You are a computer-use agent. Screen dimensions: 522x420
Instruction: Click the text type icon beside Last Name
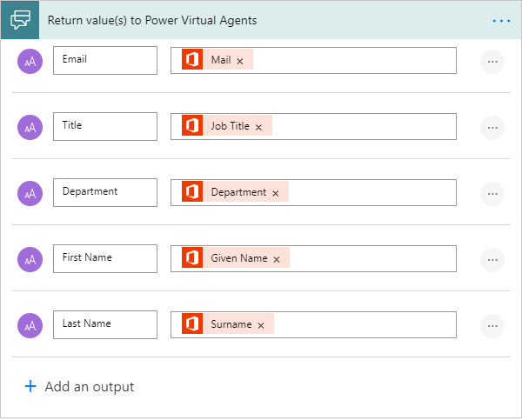[x=30, y=325]
